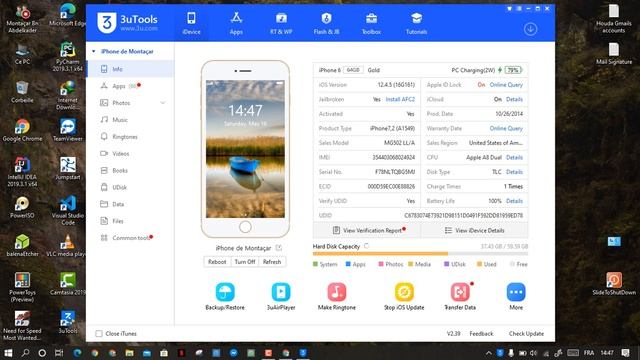Edit device name pencil icon
The height and width of the screenshot is (360, 640).
click(279, 248)
